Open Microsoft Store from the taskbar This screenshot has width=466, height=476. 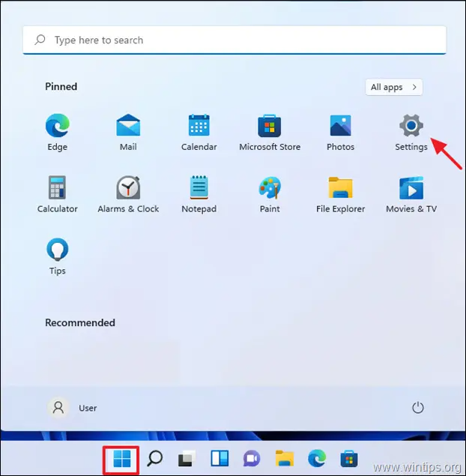(x=349, y=459)
